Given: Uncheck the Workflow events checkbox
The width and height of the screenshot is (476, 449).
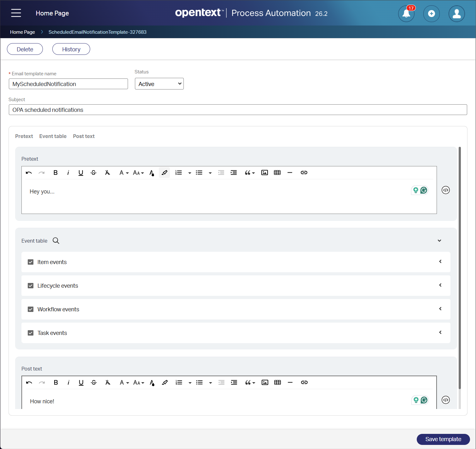Looking at the screenshot, I should click(31, 309).
